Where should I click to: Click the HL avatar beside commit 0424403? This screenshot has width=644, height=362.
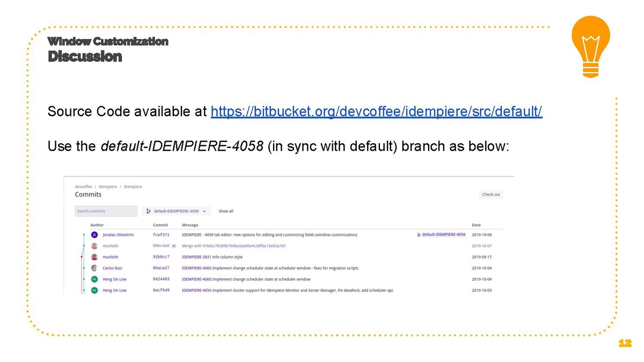click(94, 279)
